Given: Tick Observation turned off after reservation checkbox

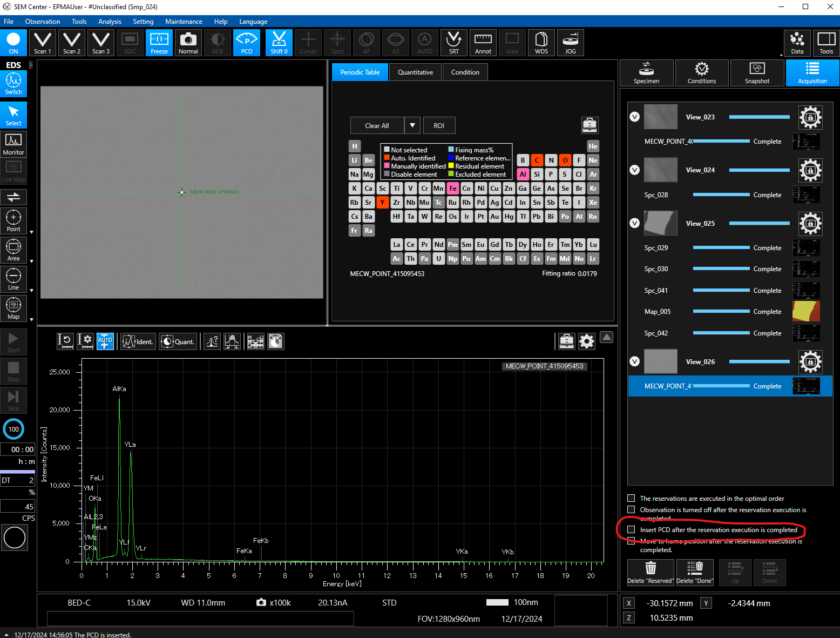Looking at the screenshot, I should pos(631,509).
